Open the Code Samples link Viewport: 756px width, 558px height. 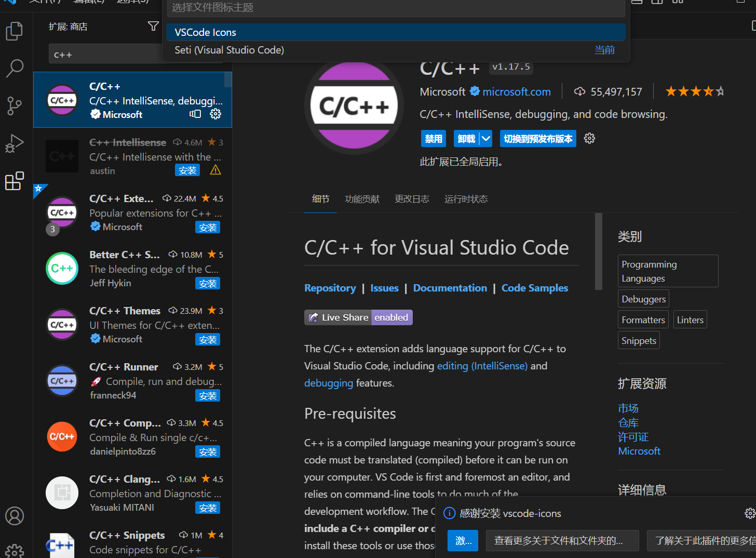pyautogui.click(x=535, y=288)
